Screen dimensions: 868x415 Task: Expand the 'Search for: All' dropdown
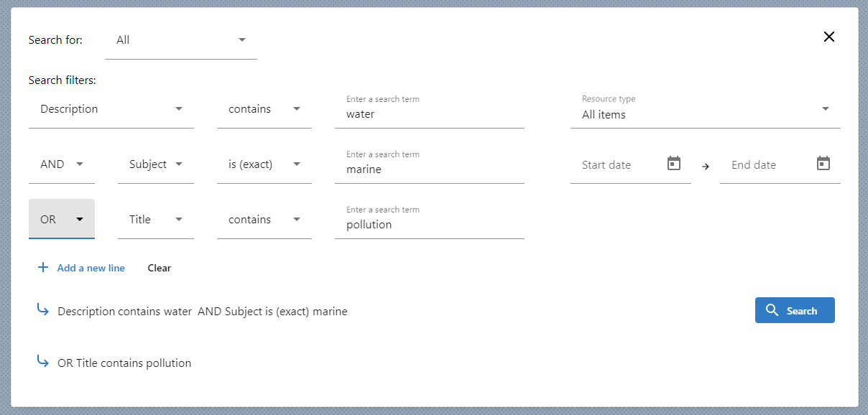(x=180, y=40)
